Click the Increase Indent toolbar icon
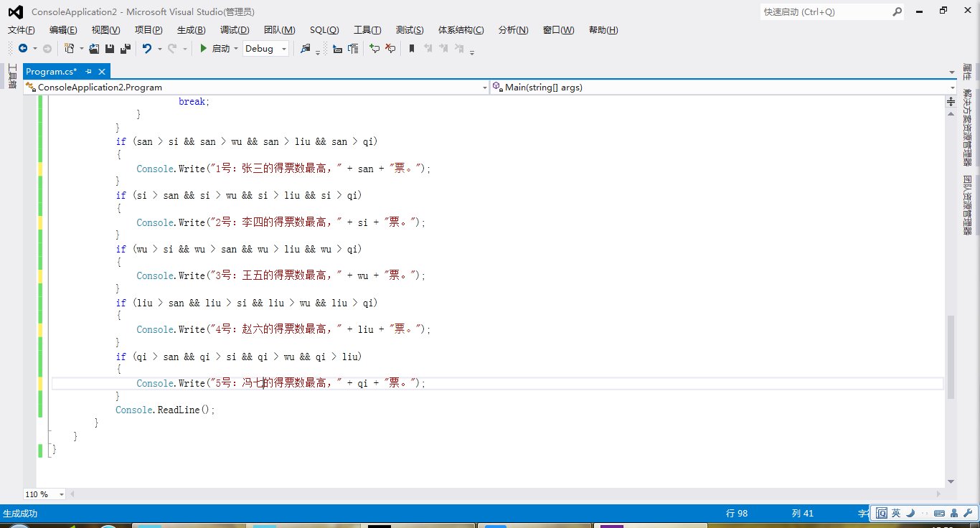980x528 pixels. (x=353, y=49)
